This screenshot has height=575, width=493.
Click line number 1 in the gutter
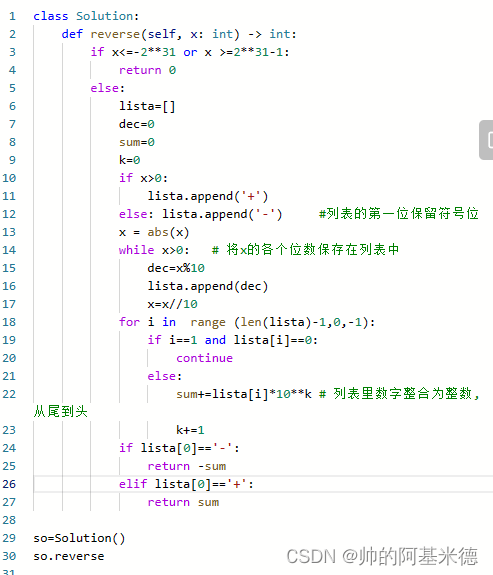point(12,16)
